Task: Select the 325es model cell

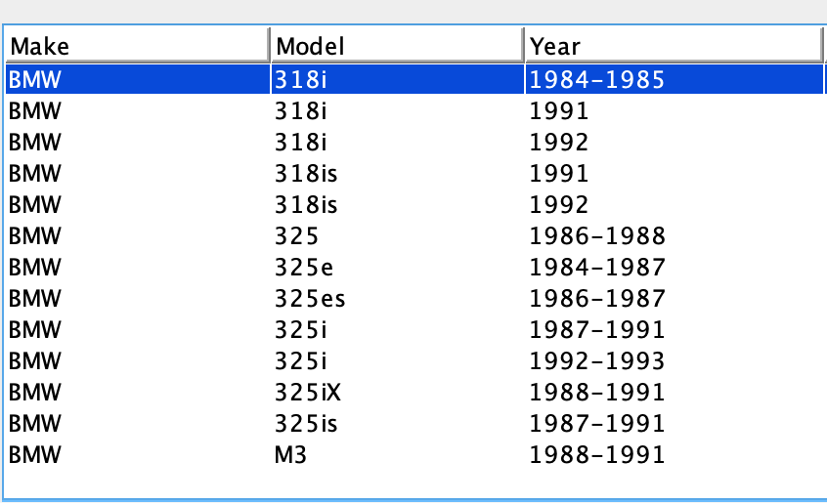Action: (397, 298)
